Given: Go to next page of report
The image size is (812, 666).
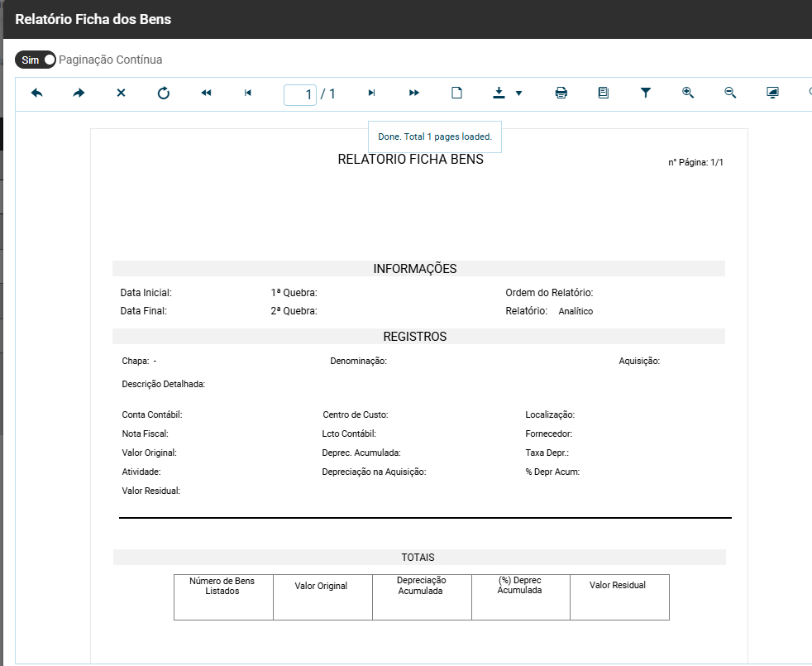Looking at the screenshot, I should 372,93.
